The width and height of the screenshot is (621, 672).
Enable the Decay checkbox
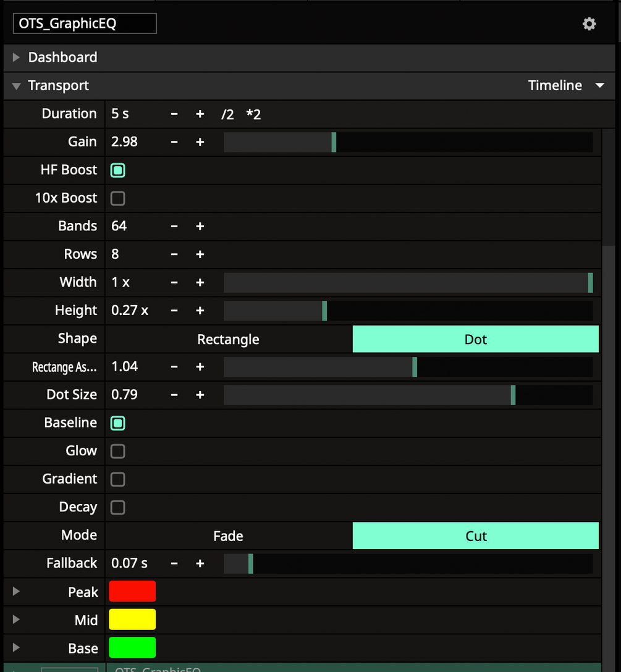point(117,507)
